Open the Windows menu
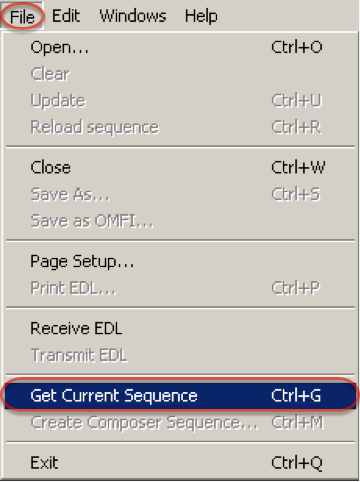The image size is (360, 482). 133,16
